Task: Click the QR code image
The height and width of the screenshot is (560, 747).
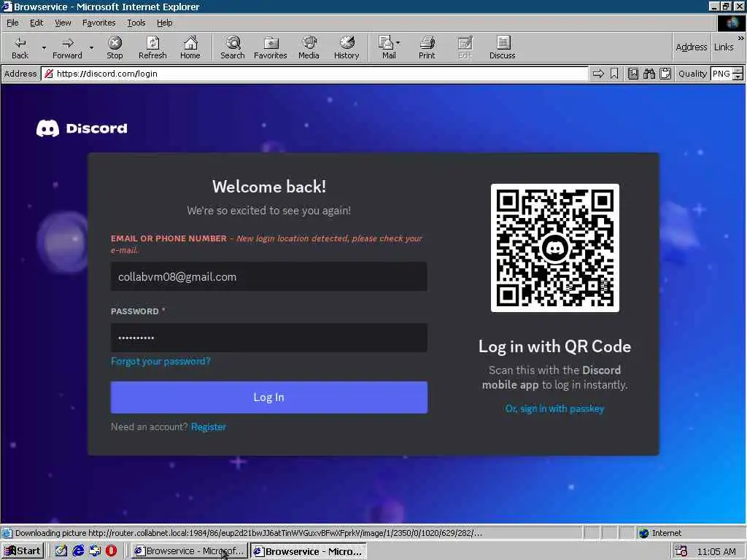Action: pos(555,248)
